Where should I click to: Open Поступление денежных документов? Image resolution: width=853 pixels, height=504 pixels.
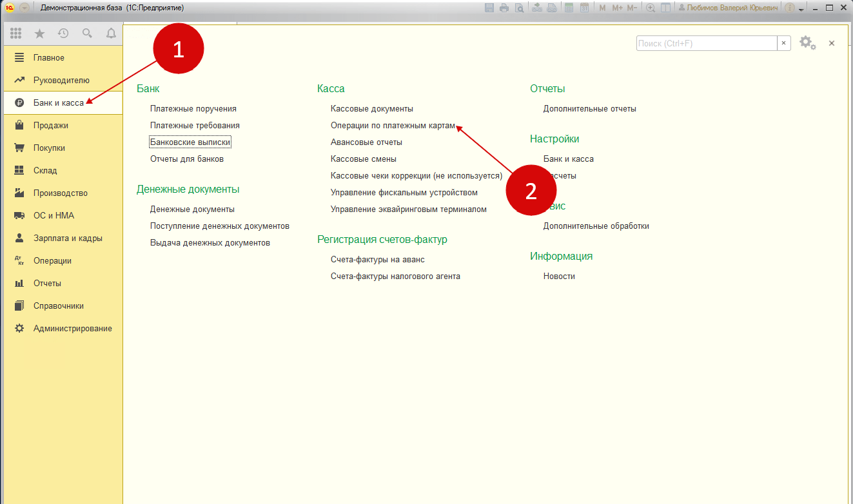(x=220, y=226)
